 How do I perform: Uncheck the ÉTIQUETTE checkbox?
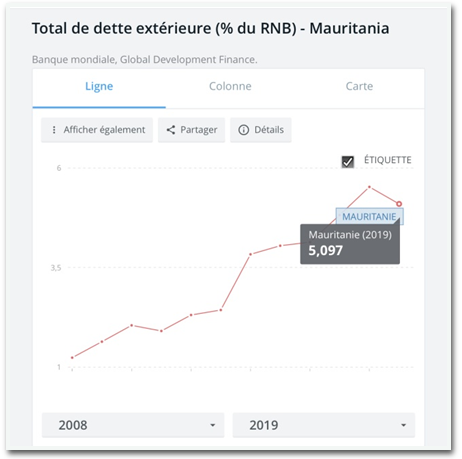(x=348, y=162)
